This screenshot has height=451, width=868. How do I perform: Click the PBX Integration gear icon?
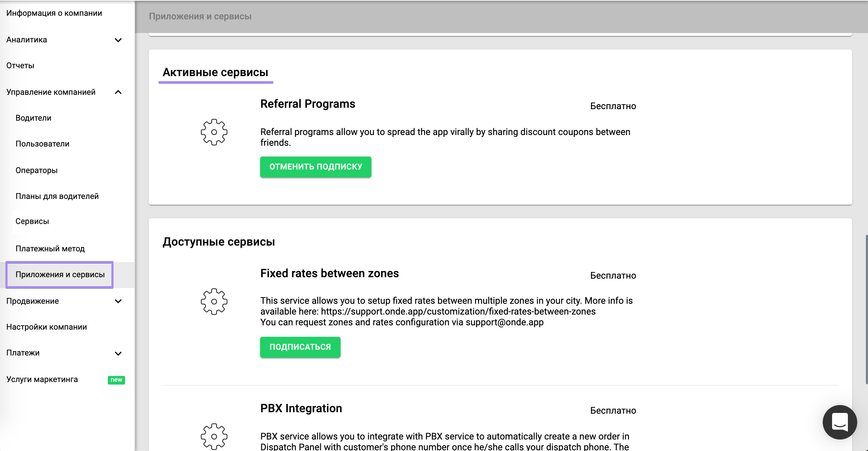pos(214,436)
